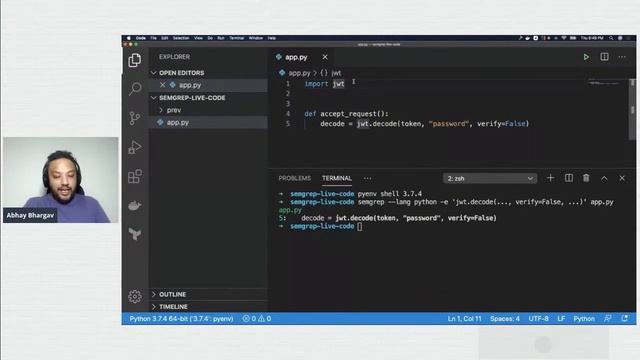The width and height of the screenshot is (640, 360).
Task: Create a new terminal with the plus icon
Action: coord(551,178)
